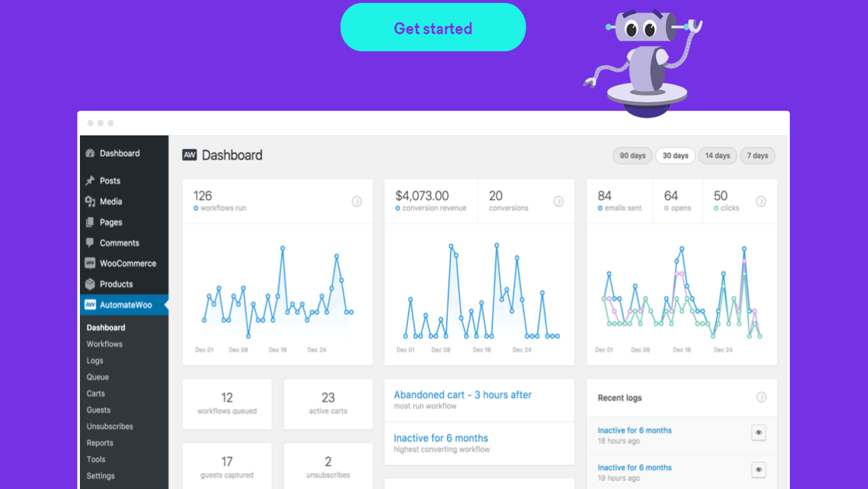Go to Tools submenu
This screenshot has width=868, height=489.
click(96, 459)
